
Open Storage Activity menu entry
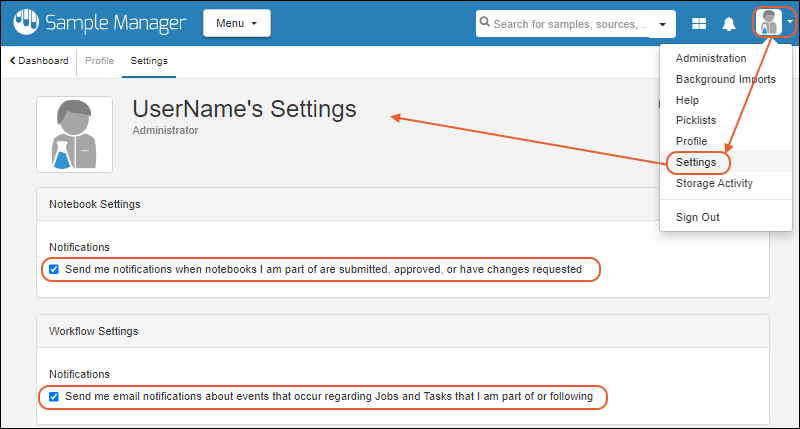point(714,183)
